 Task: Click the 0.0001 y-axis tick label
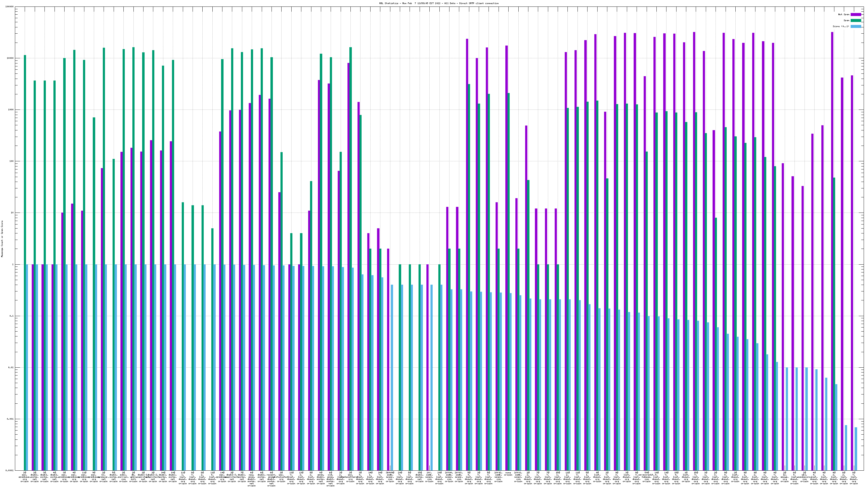click(9, 470)
